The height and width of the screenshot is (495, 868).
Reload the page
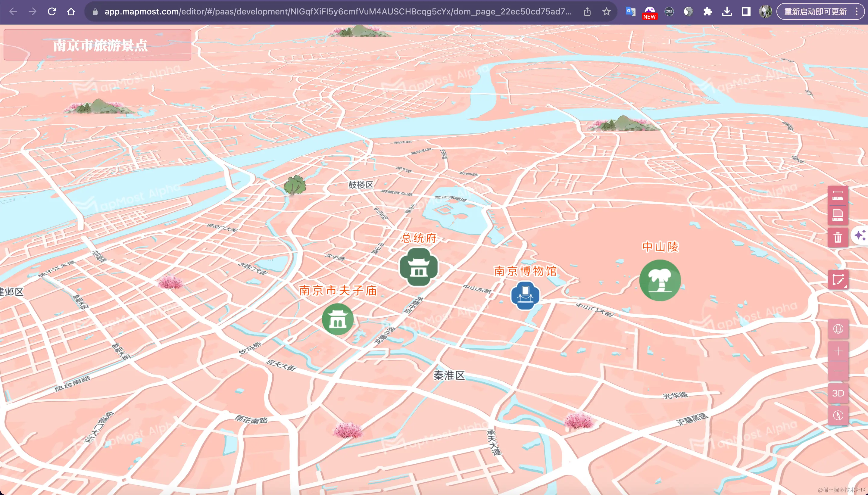pos(52,11)
